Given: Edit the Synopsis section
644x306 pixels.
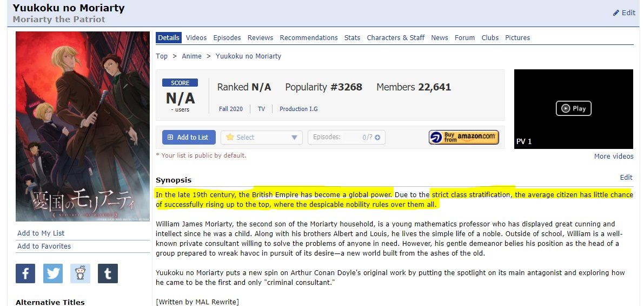Looking at the screenshot, I should tap(626, 178).
